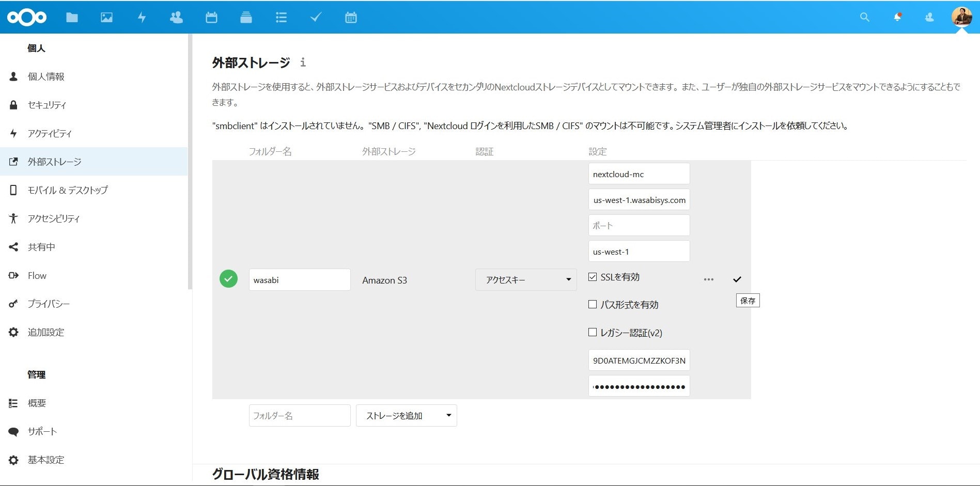Open Flow settings in sidebar
Viewport: 980px width, 486px height.
tap(94, 275)
